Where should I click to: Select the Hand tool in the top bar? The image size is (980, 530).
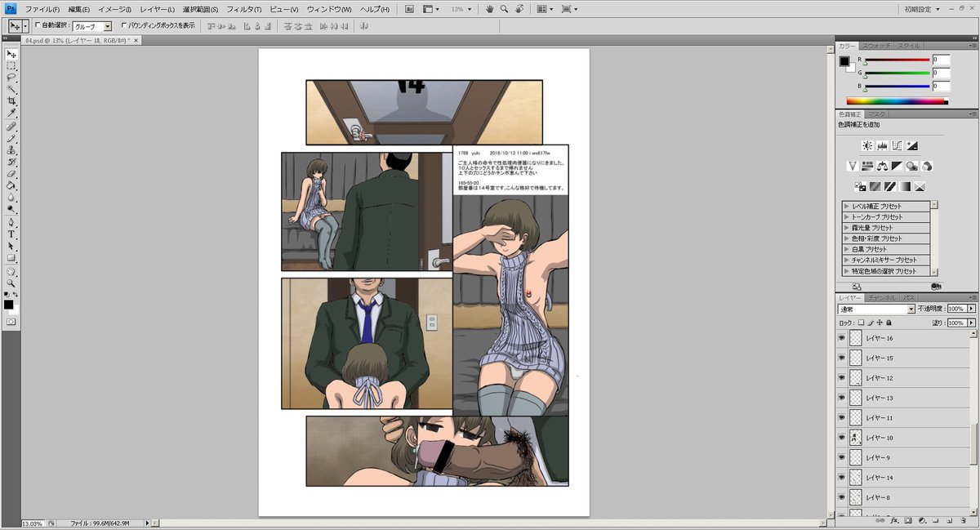pyautogui.click(x=489, y=9)
